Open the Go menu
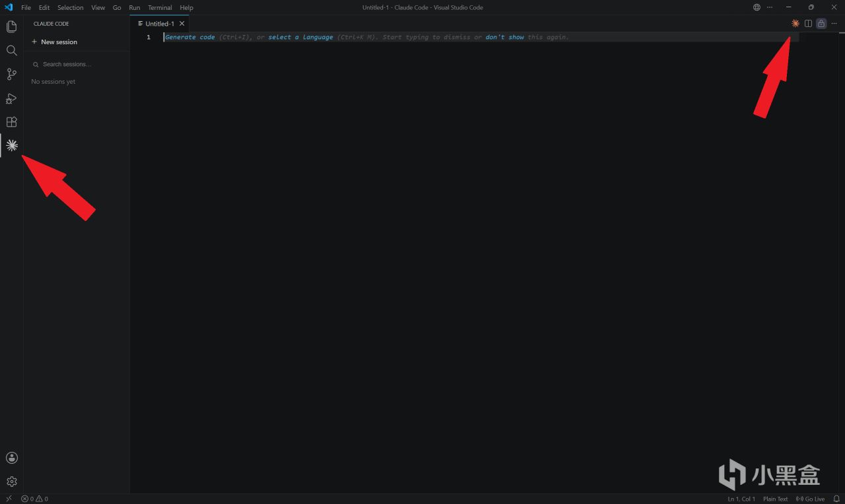The height and width of the screenshot is (504, 845). click(x=117, y=7)
